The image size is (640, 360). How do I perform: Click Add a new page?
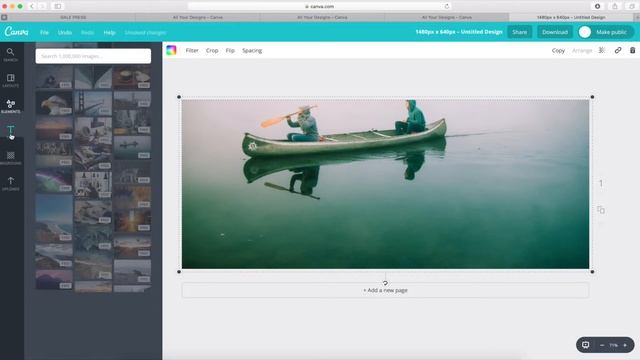click(385, 290)
